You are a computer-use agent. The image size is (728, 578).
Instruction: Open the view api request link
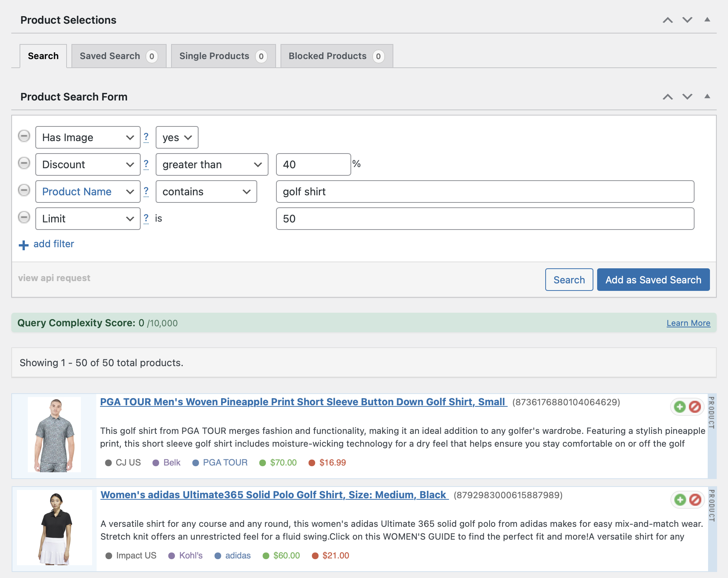54,278
